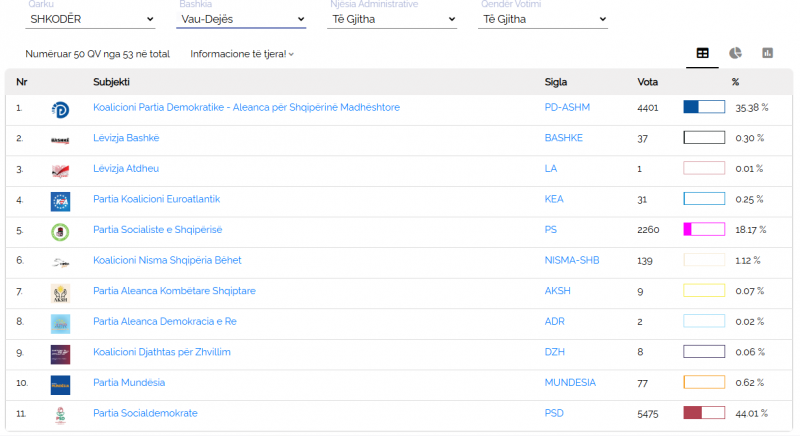Click the Partia Socialiste party logo
The height and width of the screenshot is (436, 800).
[60, 231]
